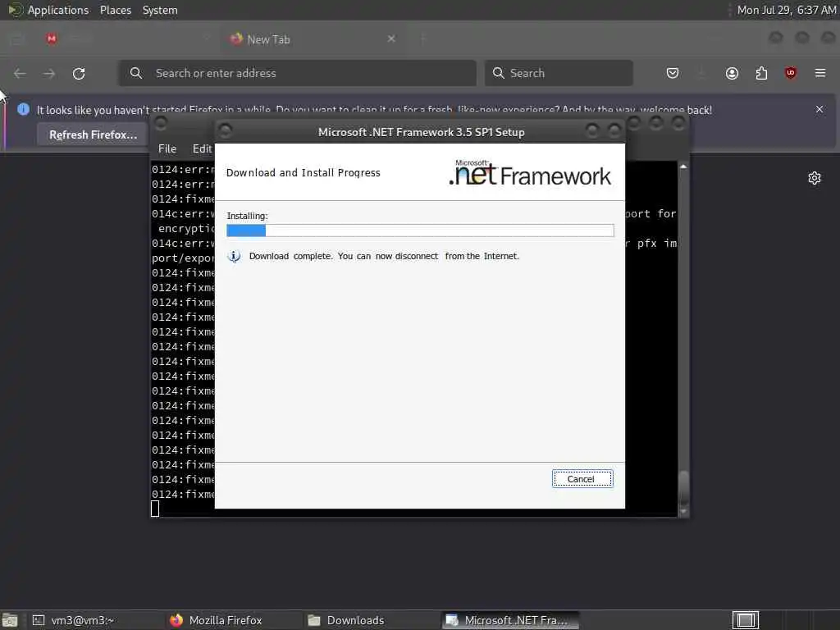The width and height of the screenshot is (840, 630).
Task: Open terminal File menu
Action: pos(167,149)
